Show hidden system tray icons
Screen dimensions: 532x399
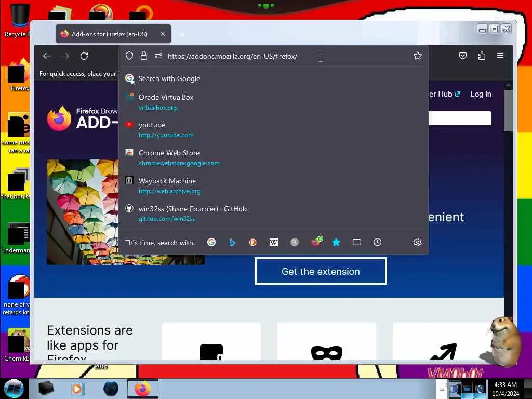pos(442,389)
